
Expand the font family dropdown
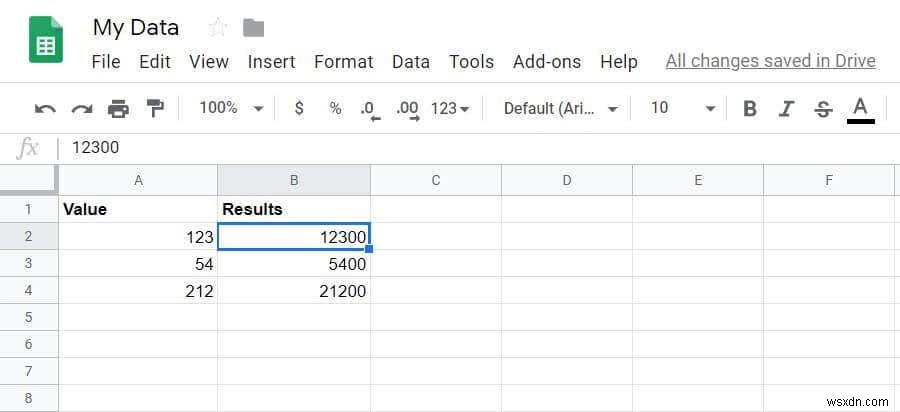click(x=560, y=108)
